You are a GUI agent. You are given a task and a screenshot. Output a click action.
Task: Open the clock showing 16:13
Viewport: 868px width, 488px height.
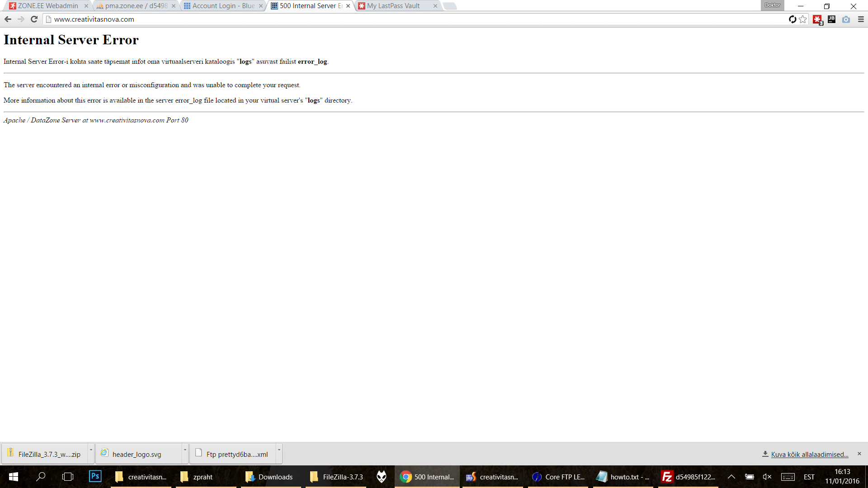[x=842, y=477]
